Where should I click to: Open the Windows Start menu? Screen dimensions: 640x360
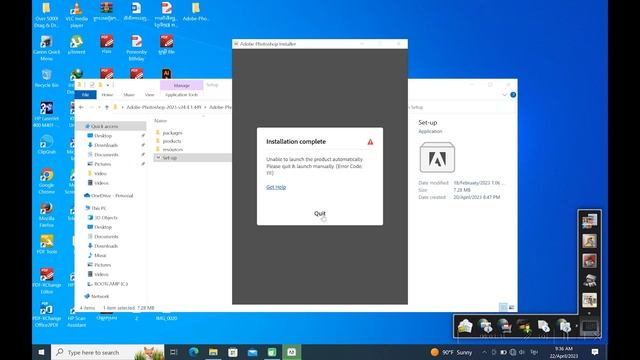[41, 352]
